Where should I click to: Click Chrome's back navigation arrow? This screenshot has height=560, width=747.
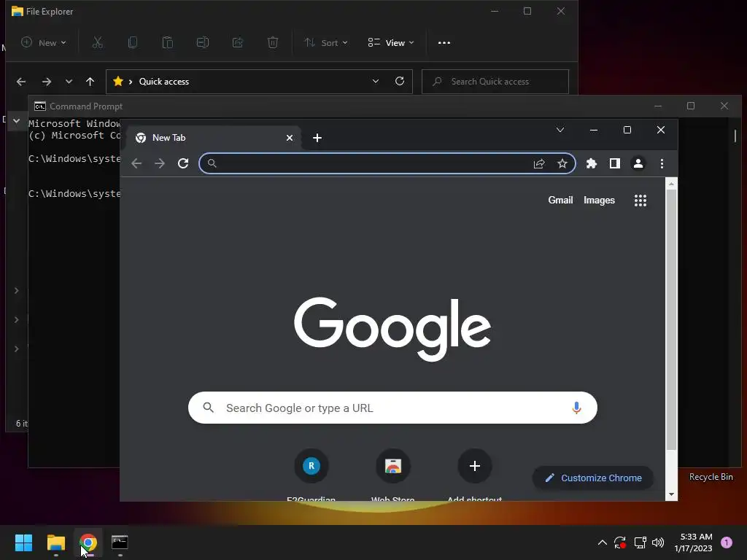[x=136, y=163]
